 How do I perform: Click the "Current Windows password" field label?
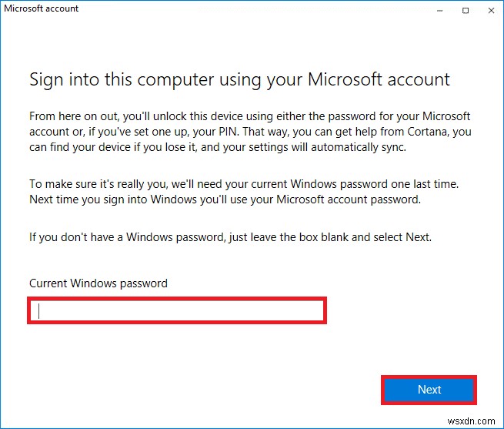coord(98,283)
